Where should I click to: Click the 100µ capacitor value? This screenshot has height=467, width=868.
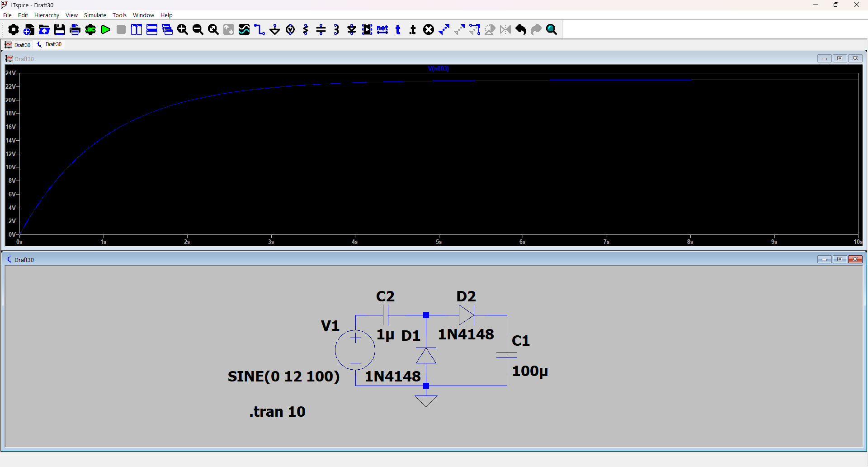pyautogui.click(x=530, y=372)
